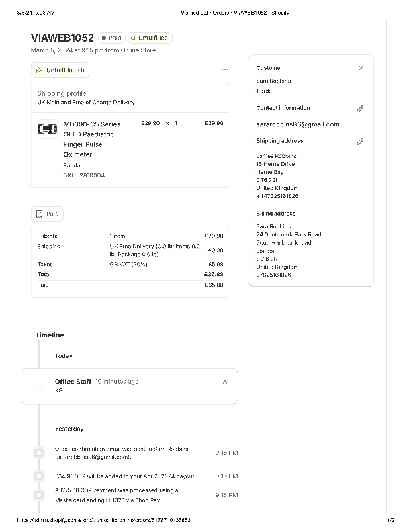Edit shipping address with pencil icon
The height and width of the screenshot is (532, 411).
(x=360, y=142)
